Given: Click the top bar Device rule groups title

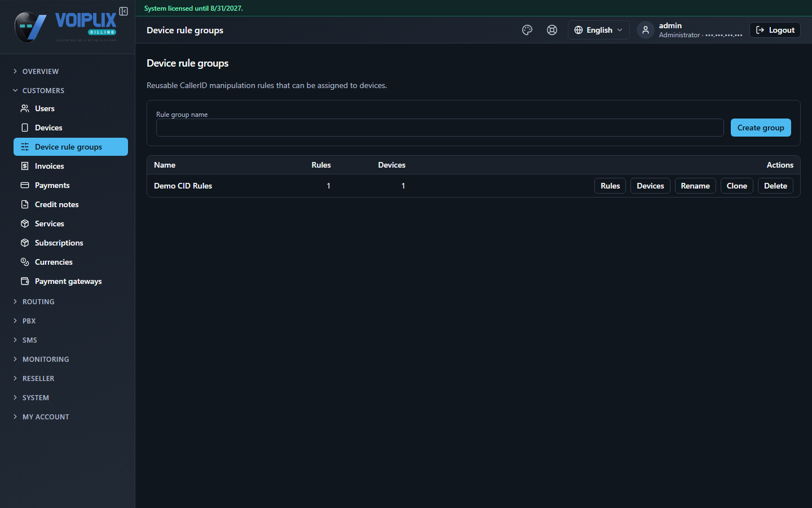Looking at the screenshot, I should [x=185, y=30].
